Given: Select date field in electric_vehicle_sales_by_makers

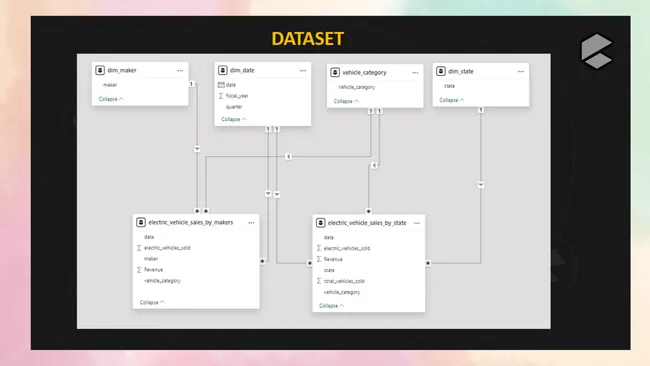Looking at the screenshot, I should pyautogui.click(x=149, y=237).
